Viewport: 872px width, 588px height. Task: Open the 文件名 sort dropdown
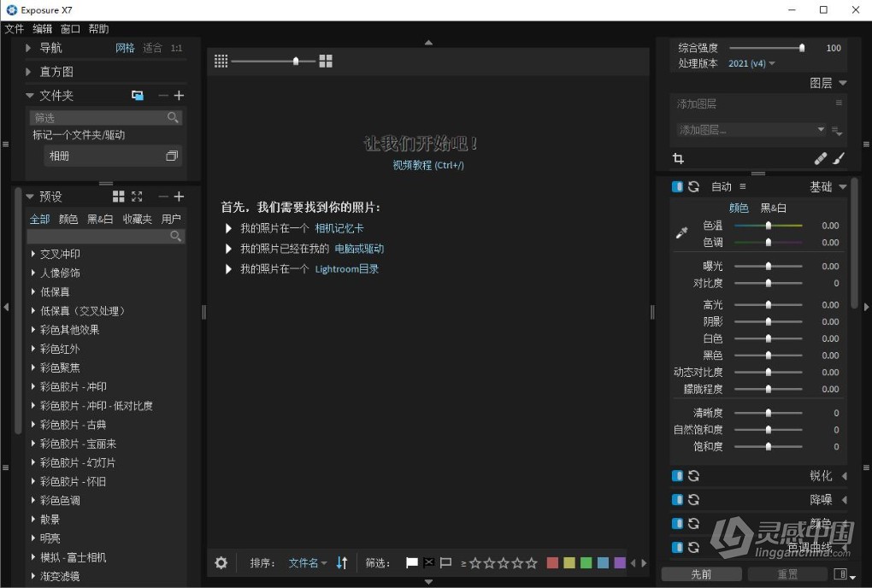tap(308, 563)
